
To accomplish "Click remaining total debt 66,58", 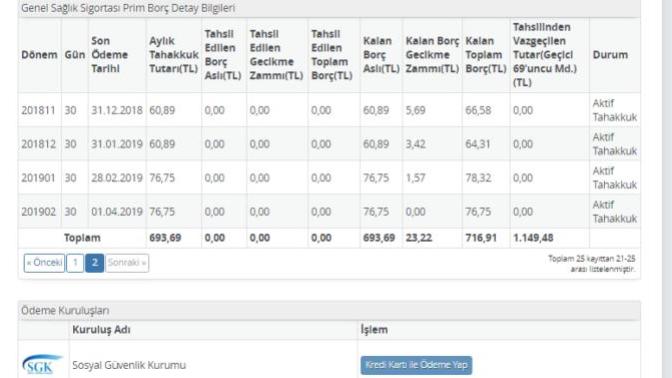I will [x=478, y=110].
